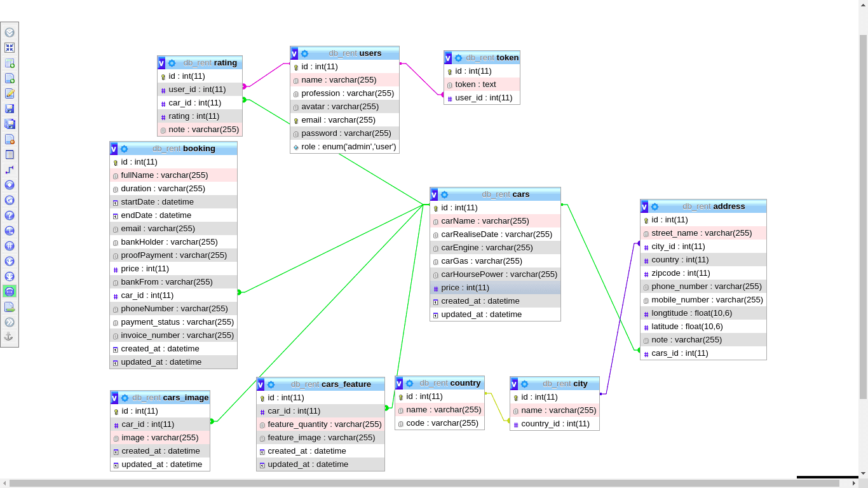This screenshot has width=868, height=488.
Task: Toggle snap to grid
Action: [10, 246]
